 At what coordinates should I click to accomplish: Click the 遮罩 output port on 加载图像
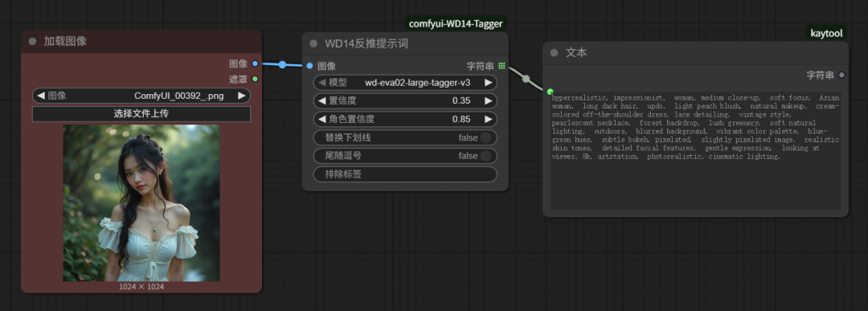tap(255, 79)
